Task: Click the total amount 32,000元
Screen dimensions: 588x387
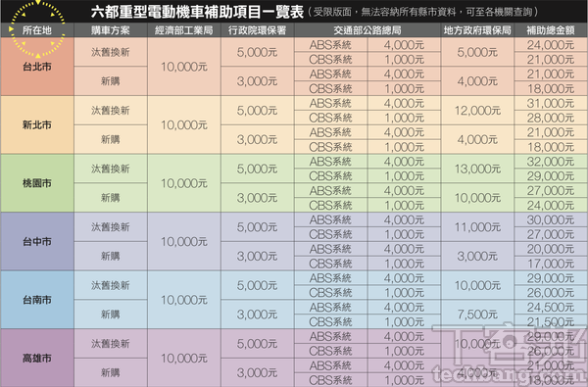Action: pyautogui.click(x=551, y=162)
